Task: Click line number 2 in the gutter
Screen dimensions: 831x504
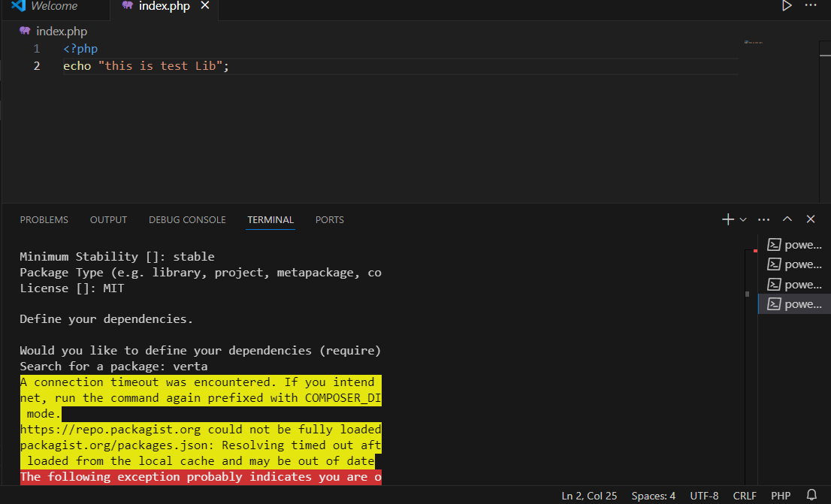Action: [x=37, y=65]
